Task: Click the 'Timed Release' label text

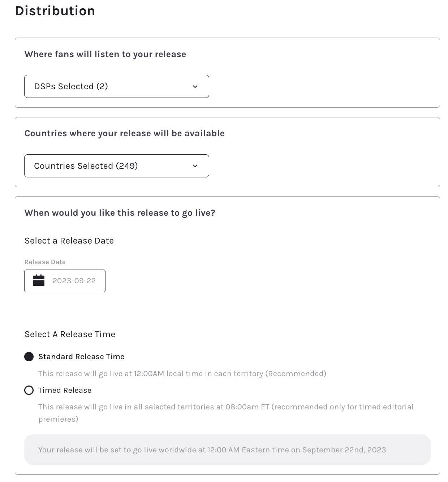Action: point(65,390)
